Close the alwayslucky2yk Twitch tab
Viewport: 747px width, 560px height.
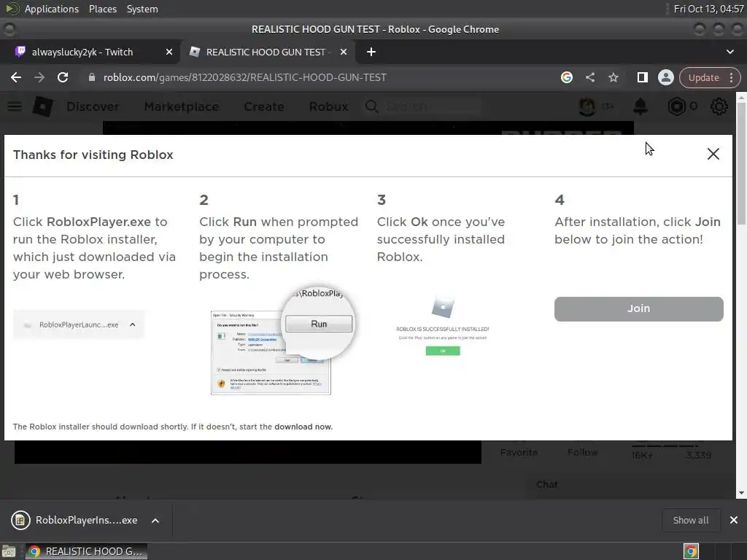coord(169,52)
